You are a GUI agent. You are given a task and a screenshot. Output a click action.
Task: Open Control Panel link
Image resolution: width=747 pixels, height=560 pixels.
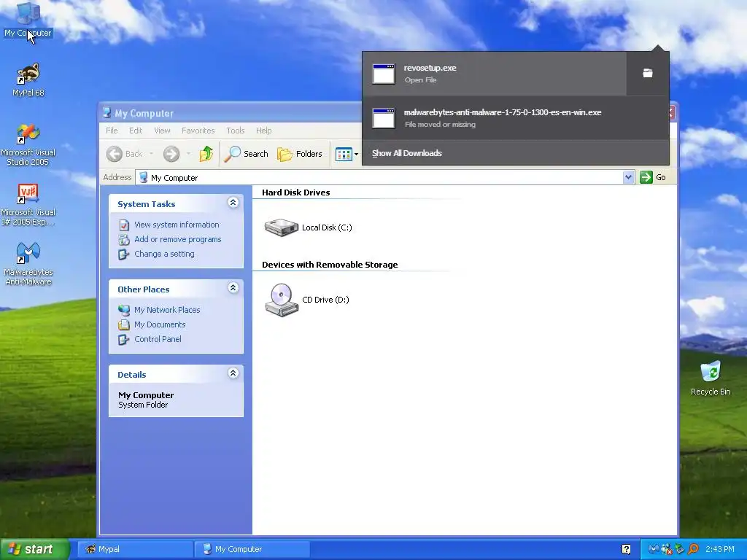click(x=158, y=339)
